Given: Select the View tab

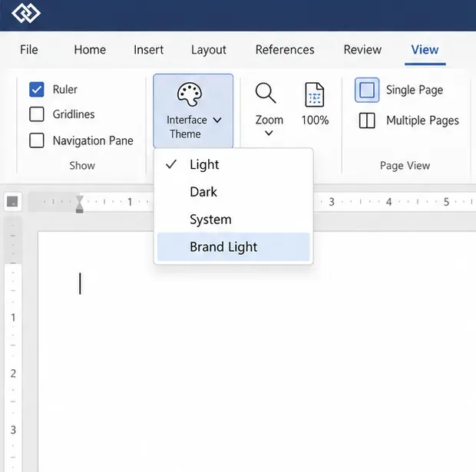Looking at the screenshot, I should pyautogui.click(x=425, y=49).
